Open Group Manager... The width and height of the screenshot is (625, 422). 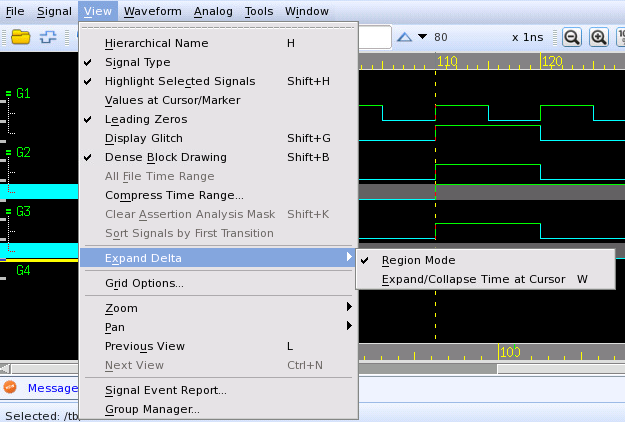218,409
